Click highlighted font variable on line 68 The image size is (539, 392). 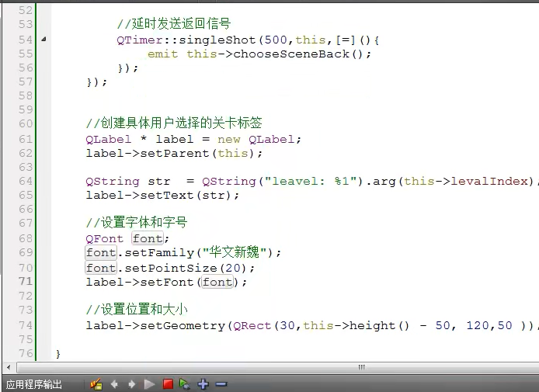click(x=148, y=238)
